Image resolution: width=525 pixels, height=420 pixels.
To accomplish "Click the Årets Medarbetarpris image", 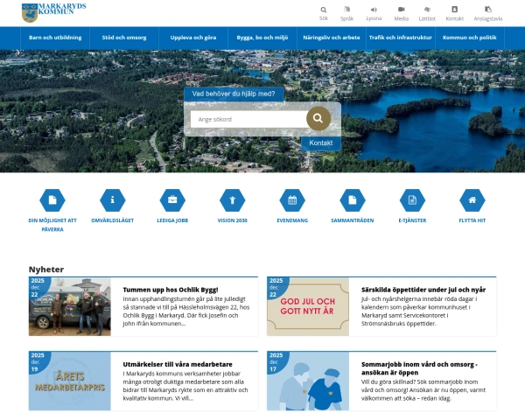I will click(x=70, y=381).
